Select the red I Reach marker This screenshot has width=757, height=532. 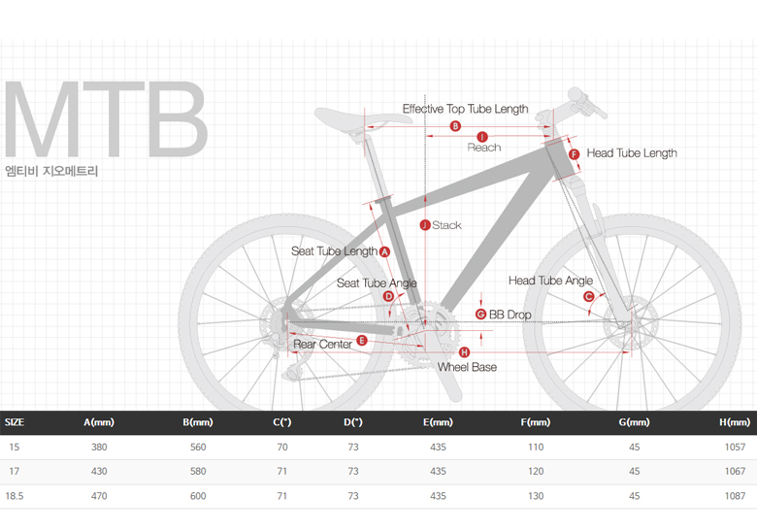click(x=481, y=137)
